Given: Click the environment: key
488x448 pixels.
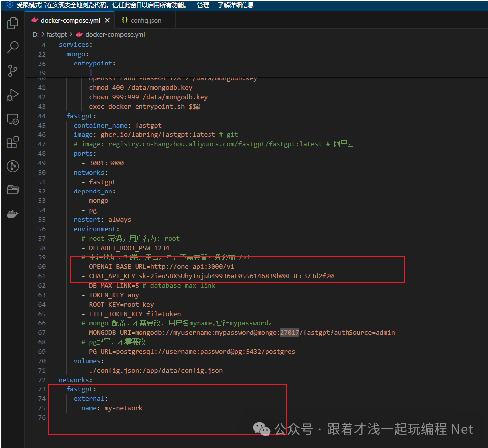Looking at the screenshot, I should pyautogui.click(x=96, y=229).
